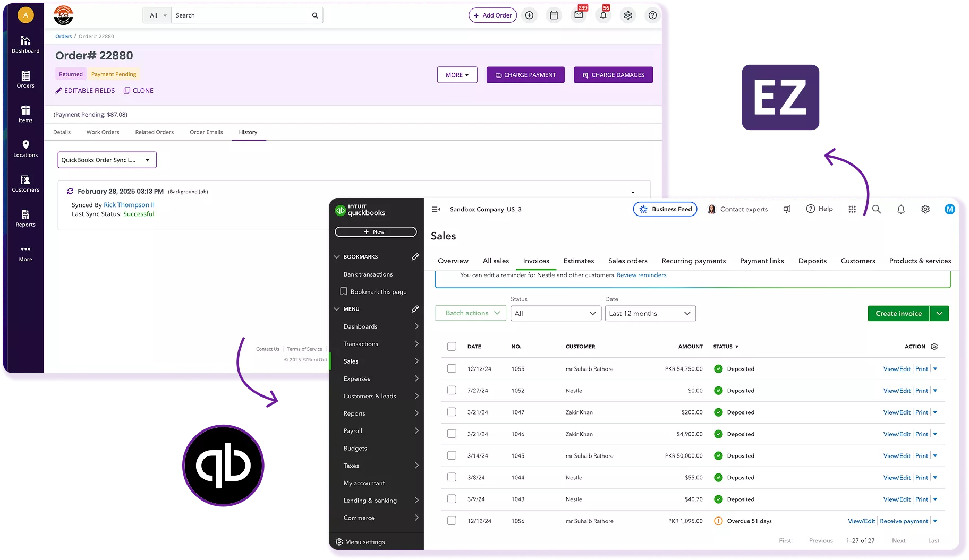This screenshot has height=560, width=969.
Task: Open Create invoice split-button arrow
Action: tap(939, 313)
